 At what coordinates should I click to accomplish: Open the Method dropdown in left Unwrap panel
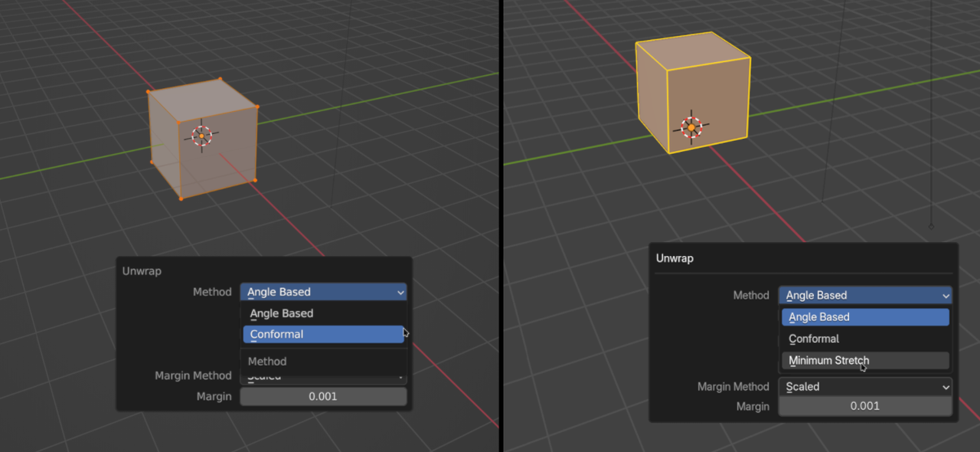coord(323,292)
